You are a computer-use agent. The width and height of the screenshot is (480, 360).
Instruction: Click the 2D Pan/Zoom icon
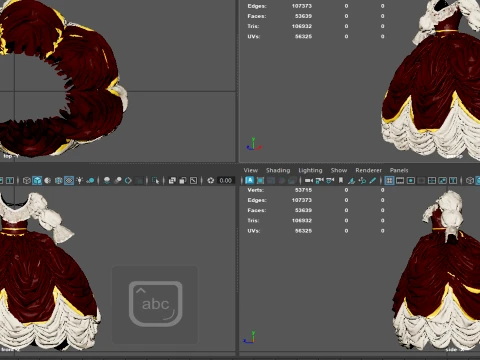tap(362, 181)
